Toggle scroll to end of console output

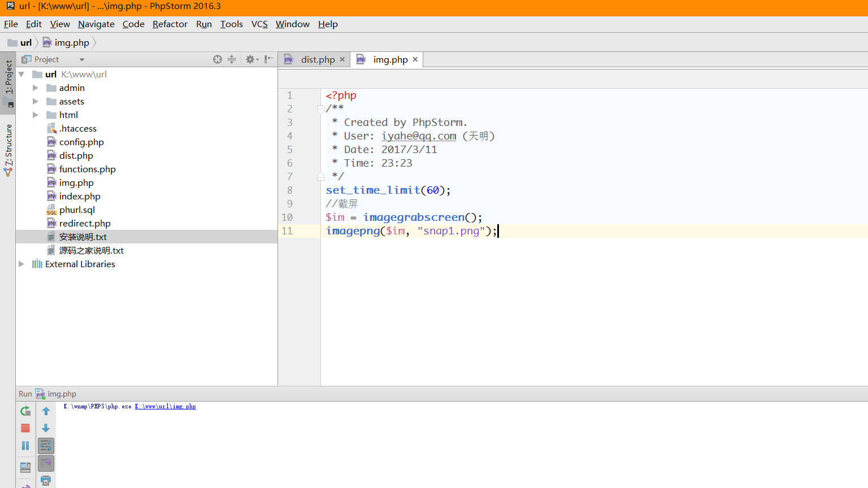coord(46,463)
